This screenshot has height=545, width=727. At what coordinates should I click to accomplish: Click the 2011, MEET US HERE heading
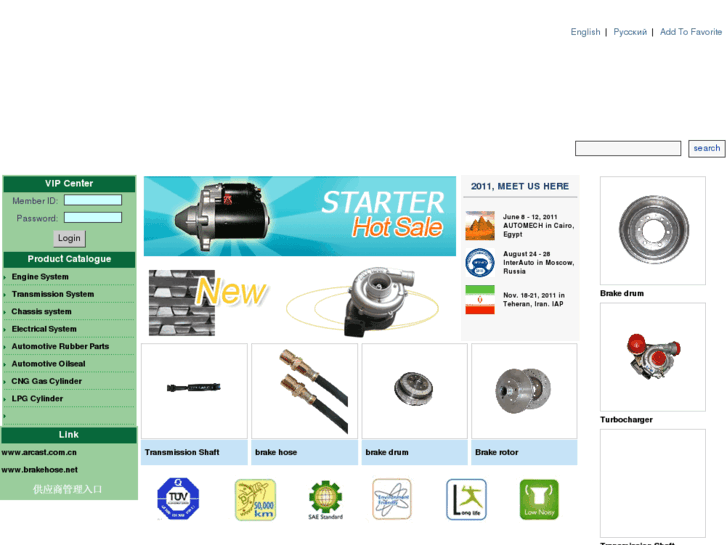pos(520,186)
